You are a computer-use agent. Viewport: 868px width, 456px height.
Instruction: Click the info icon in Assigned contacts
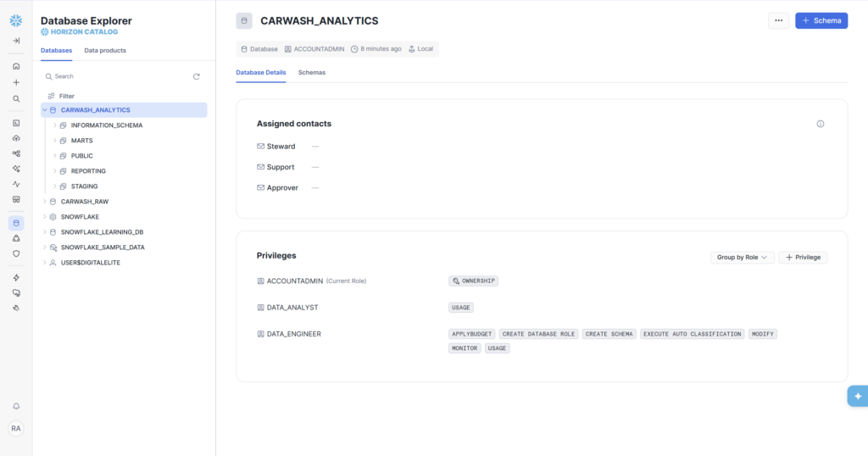[820, 124]
